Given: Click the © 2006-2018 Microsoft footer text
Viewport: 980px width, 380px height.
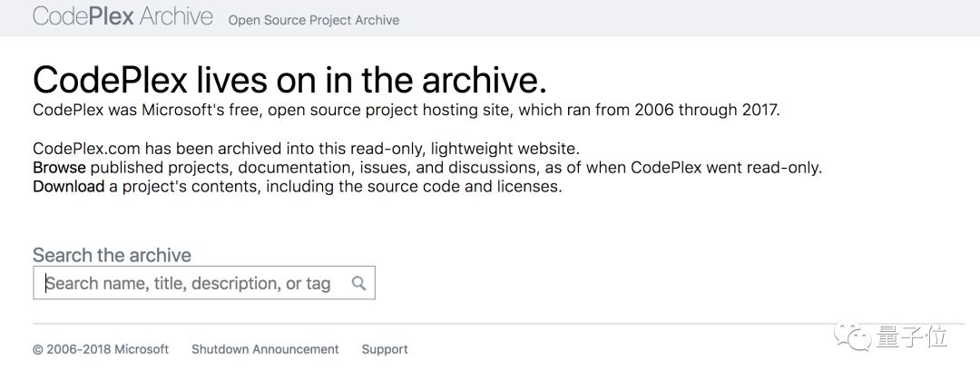Looking at the screenshot, I should pos(101,349).
